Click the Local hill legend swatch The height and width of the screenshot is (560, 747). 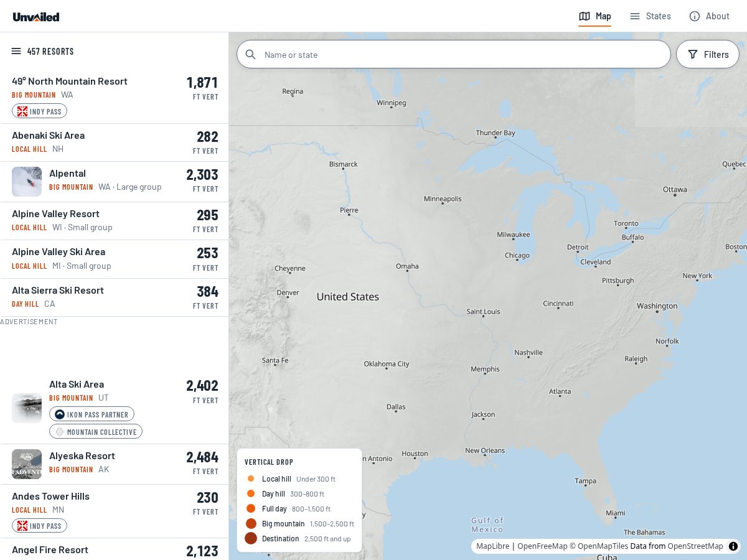click(x=251, y=478)
